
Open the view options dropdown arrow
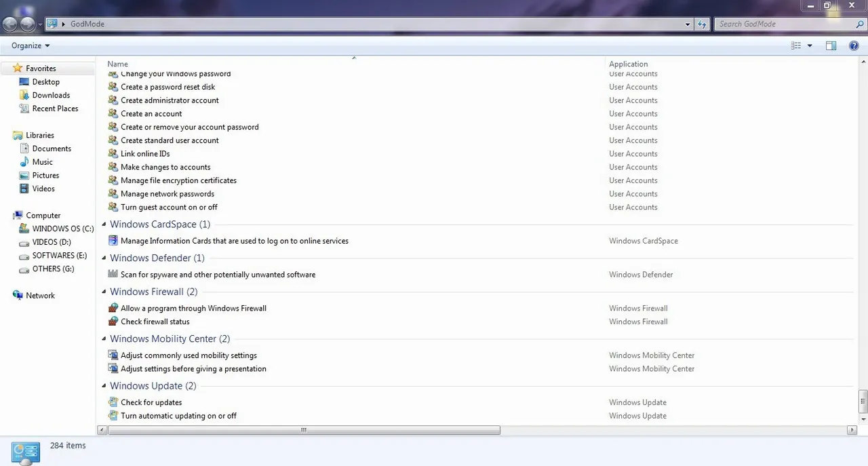[810, 45]
